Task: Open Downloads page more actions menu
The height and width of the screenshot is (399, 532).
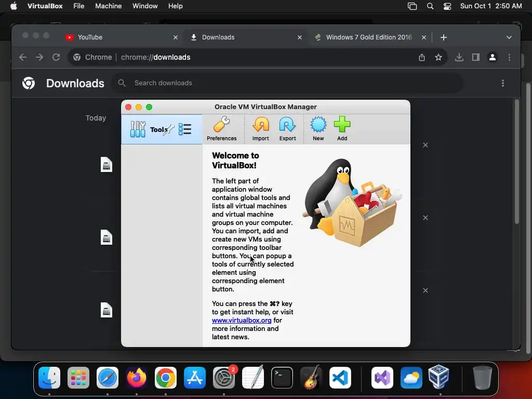Action: [x=503, y=83]
